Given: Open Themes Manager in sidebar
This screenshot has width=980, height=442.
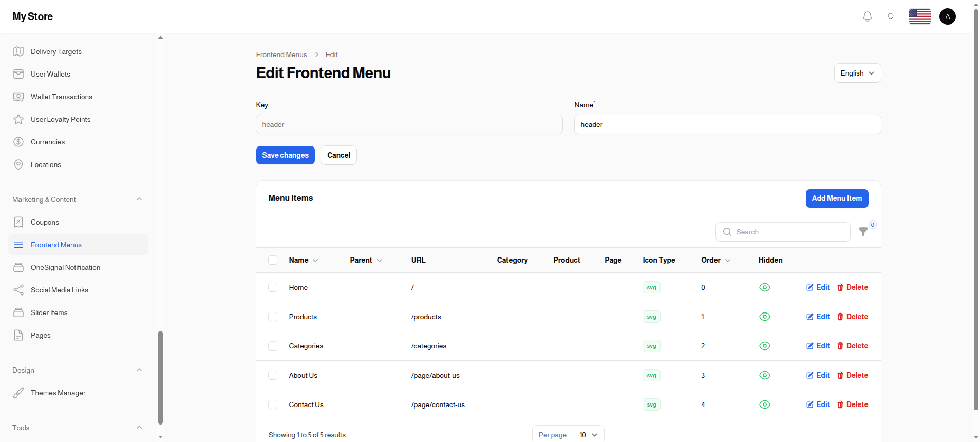Looking at the screenshot, I should 78,393.
